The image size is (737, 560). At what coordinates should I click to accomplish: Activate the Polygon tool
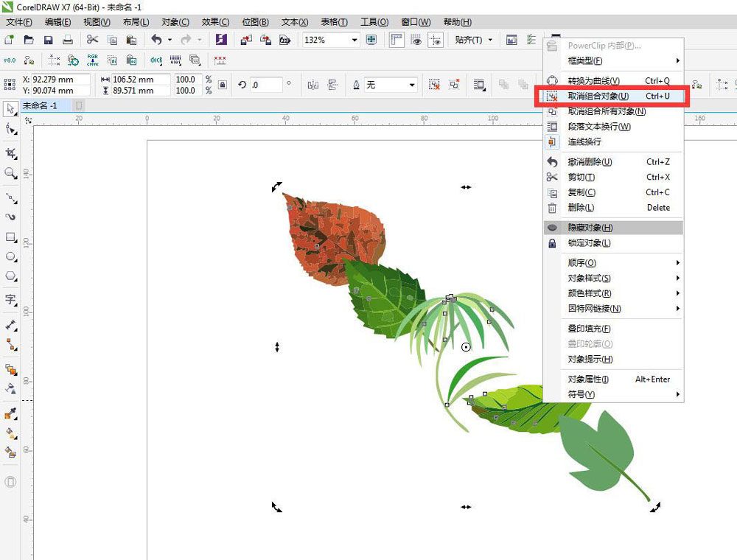coord(10,276)
